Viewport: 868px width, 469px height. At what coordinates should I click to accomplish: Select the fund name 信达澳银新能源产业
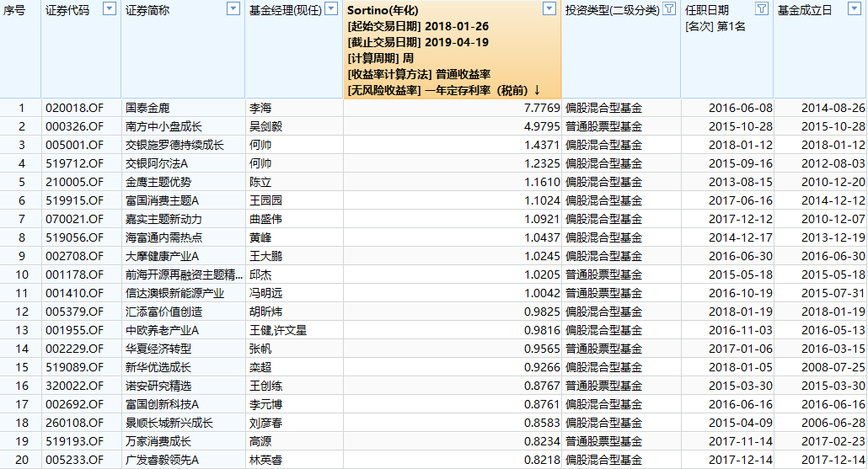pyautogui.click(x=174, y=293)
